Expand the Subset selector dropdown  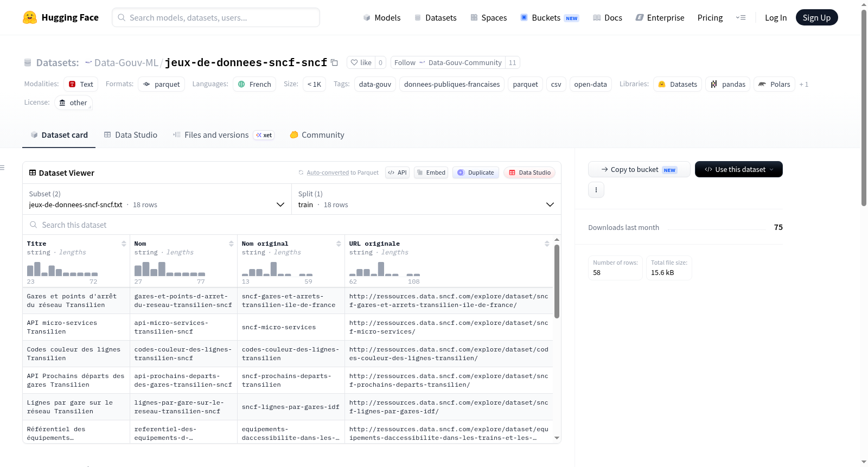click(x=157, y=199)
